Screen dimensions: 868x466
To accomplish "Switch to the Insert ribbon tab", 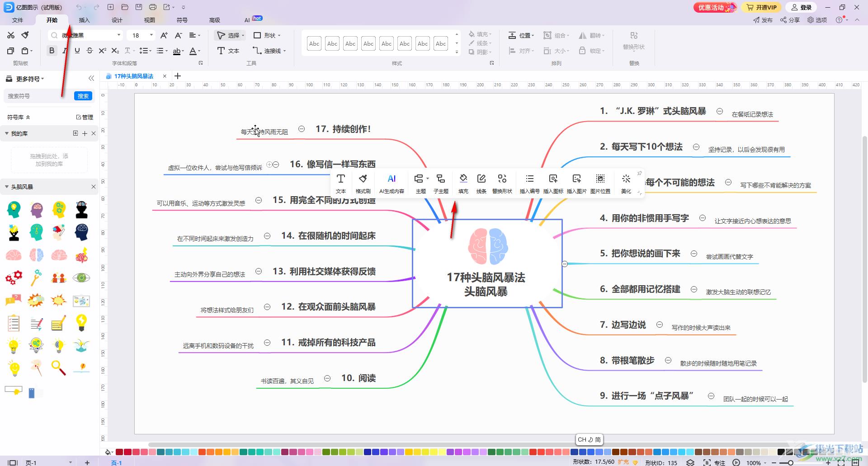I will click(85, 20).
